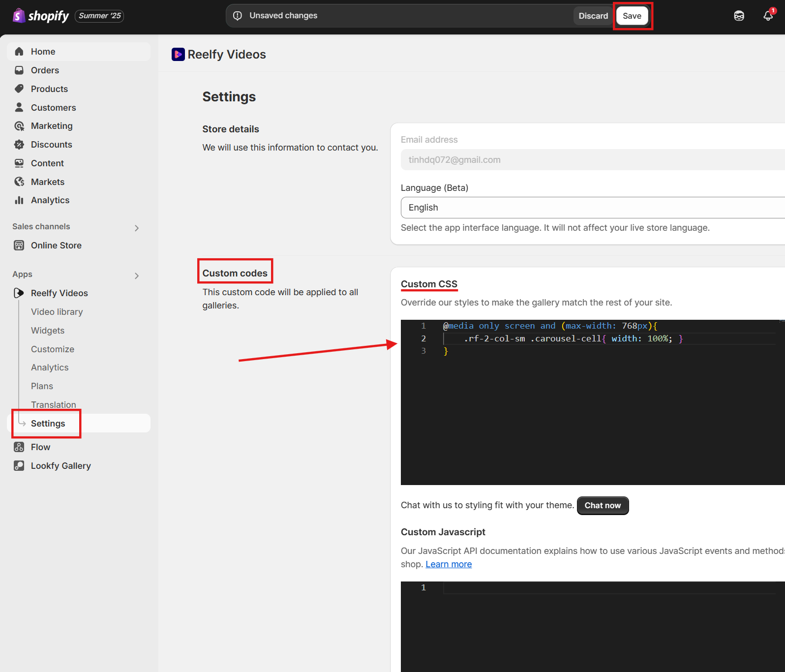Click the Markets globe icon
Screen dimensions: 785x672
tap(19, 182)
